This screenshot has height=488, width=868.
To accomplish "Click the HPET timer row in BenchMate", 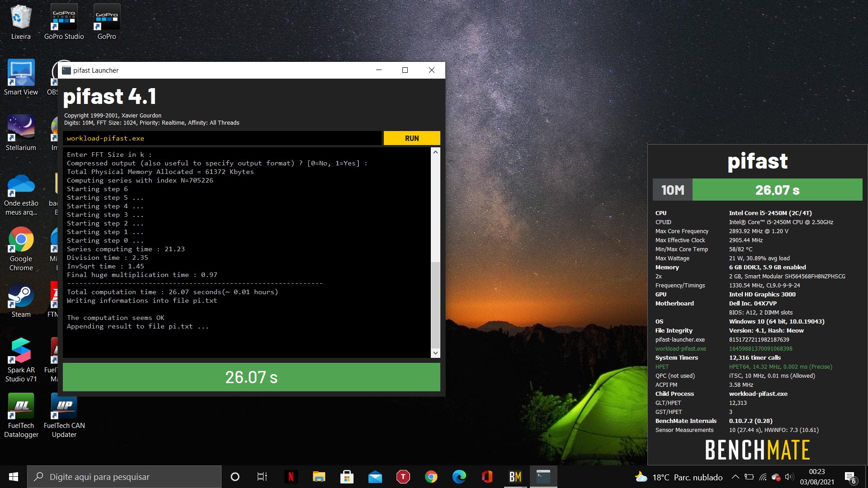I will click(744, 366).
